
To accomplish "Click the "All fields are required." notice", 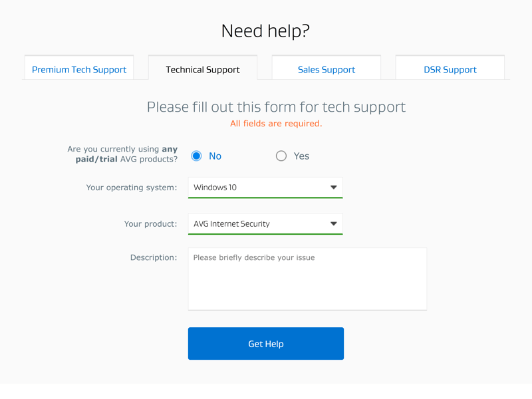I will (x=276, y=124).
